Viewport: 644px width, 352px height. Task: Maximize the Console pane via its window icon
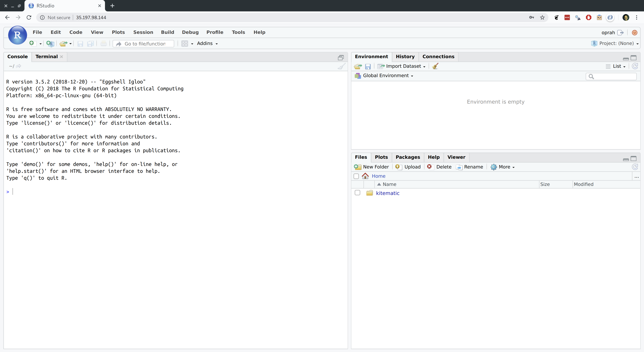point(341,57)
